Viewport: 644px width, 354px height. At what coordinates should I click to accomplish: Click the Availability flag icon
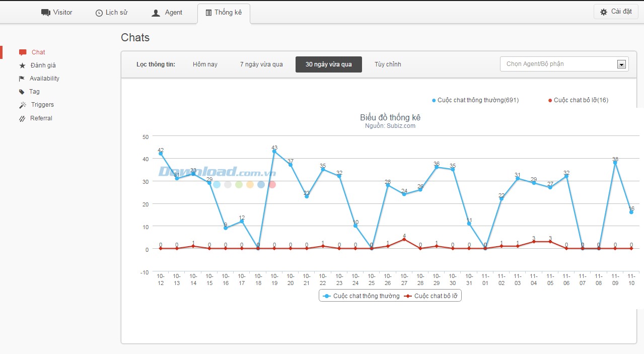22,79
